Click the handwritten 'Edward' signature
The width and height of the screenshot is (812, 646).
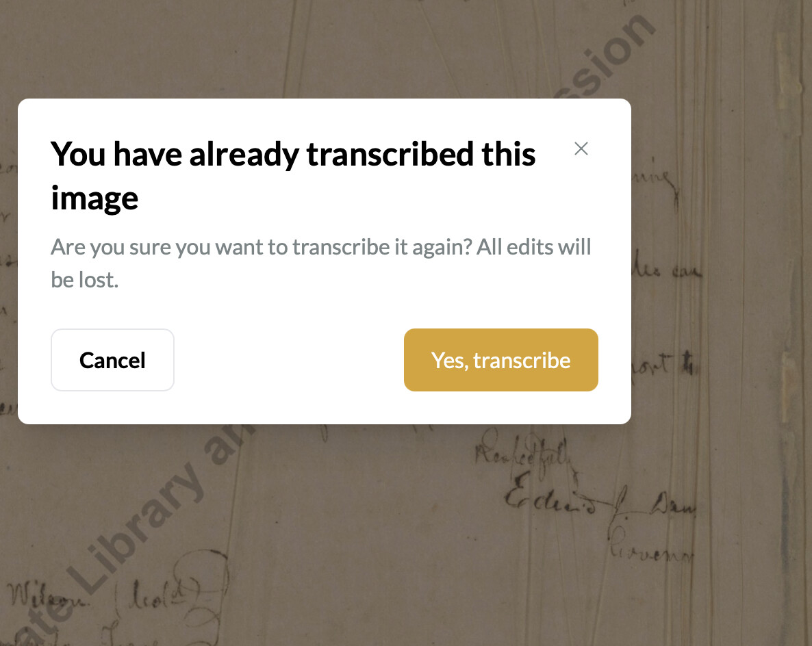pyautogui.click(x=549, y=497)
